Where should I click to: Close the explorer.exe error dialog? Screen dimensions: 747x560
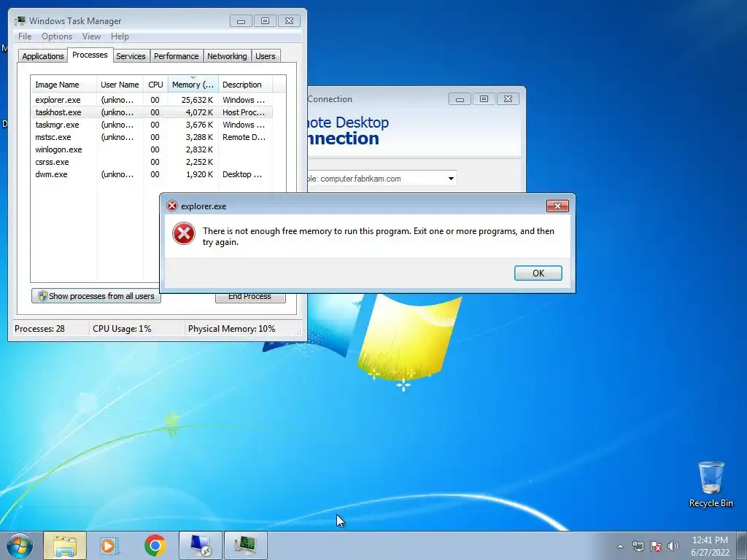tap(557, 206)
